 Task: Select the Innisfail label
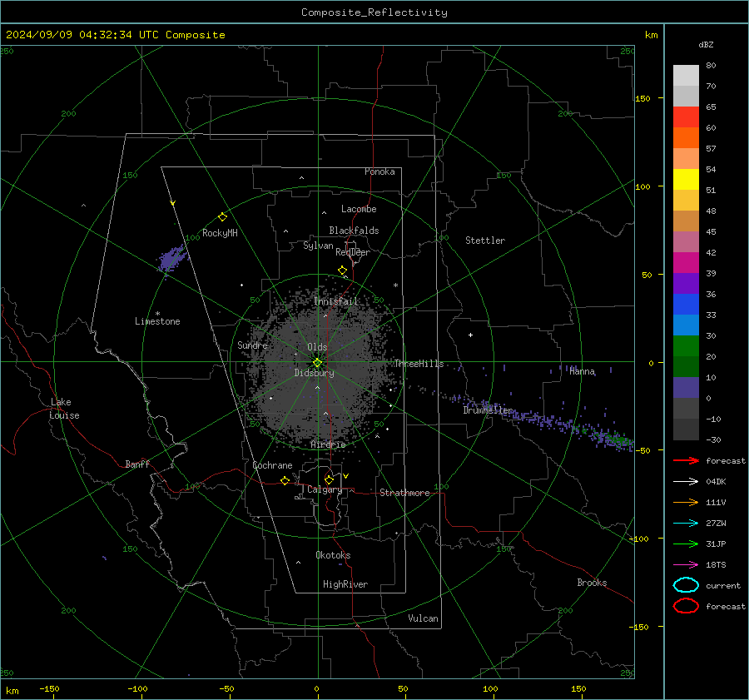pyautogui.click(x=336, y=301)
